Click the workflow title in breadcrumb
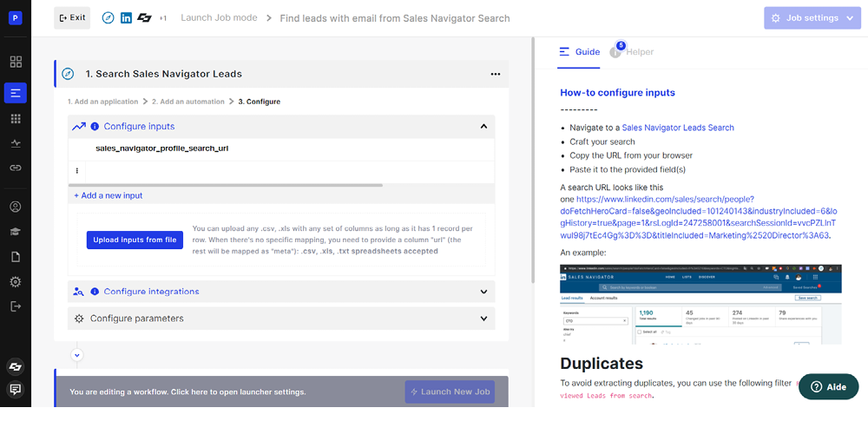This screenshot has height=421, width=868. [x=395, y=18]
